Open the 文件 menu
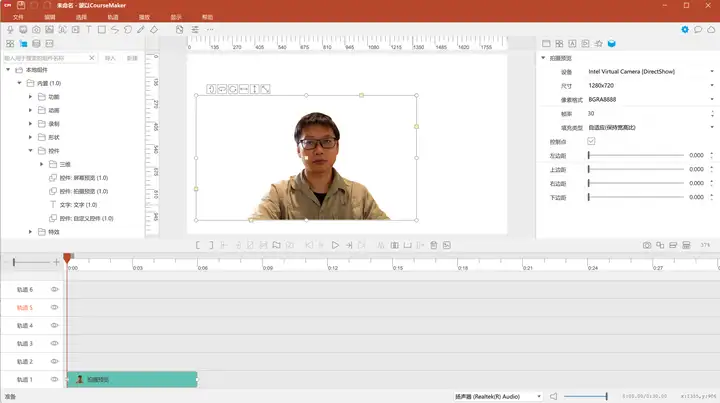This screenshot has height=403, width=720. tap(18, 17)
